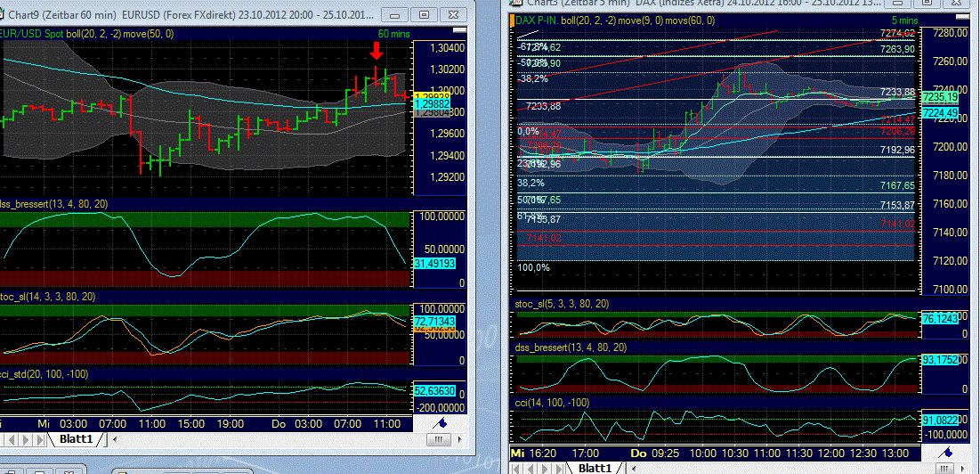
Task: Click Chart9 scrollbar left arrow
Action: 114,439
